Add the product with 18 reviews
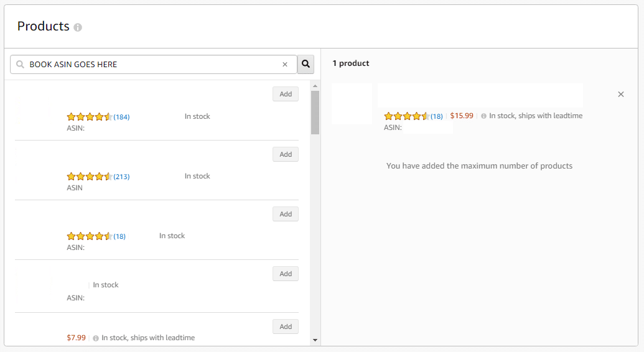This screenshot has height=352, width=644. 286,214
